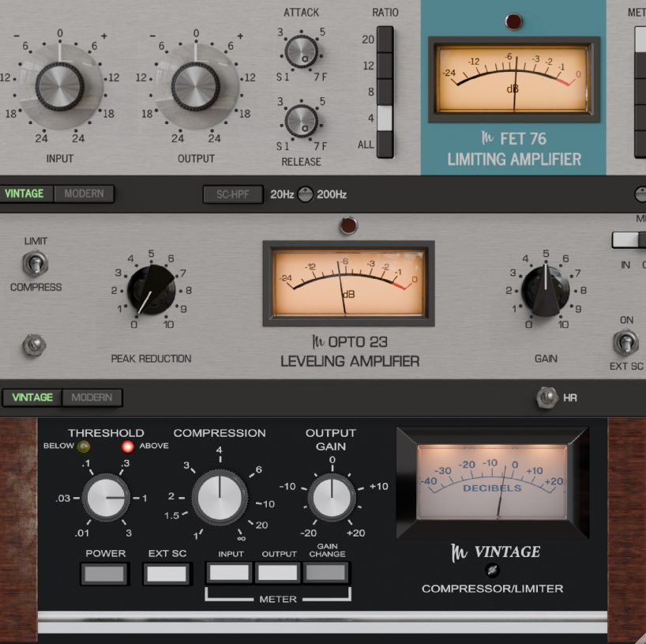This screenshot has height=644, width=646.
Task: Set meter to Output
Action: (278, 573)
